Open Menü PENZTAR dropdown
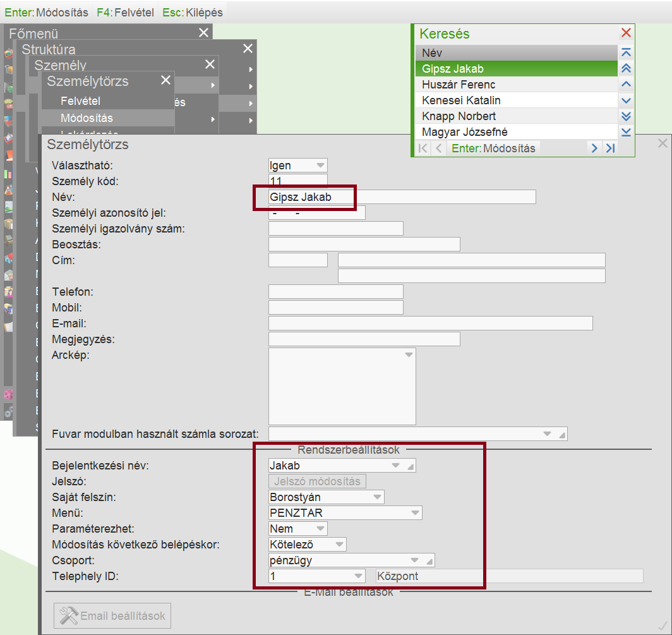Screen dimensions: 672x635 click(x=415, y=513)
